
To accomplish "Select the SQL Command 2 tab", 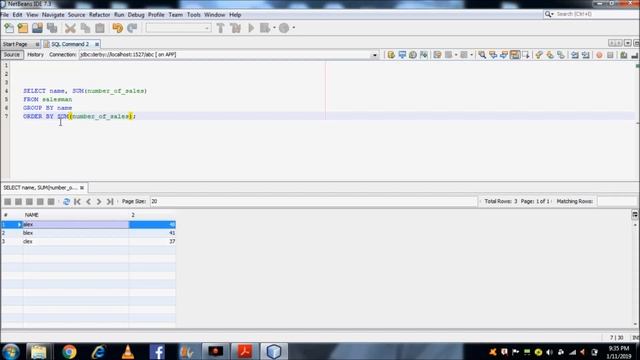I will click(x=70, y=44).
